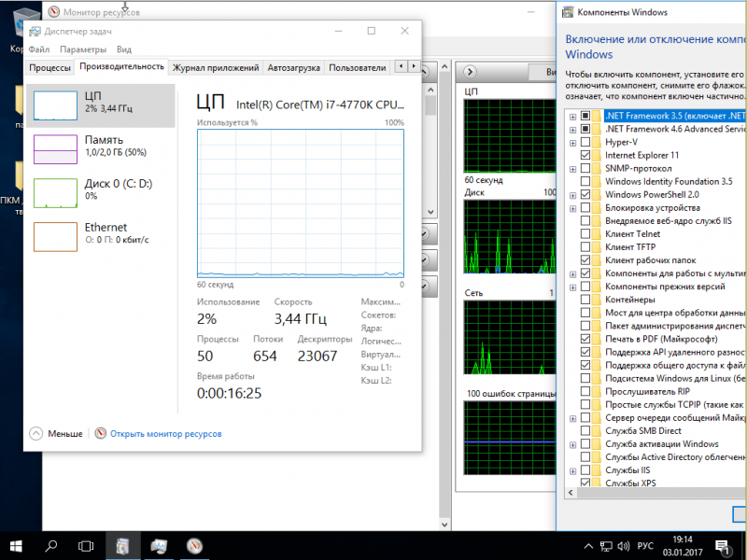
Task: Click the Resource Monitor title bar icon
Action: [x=54, y=12]
